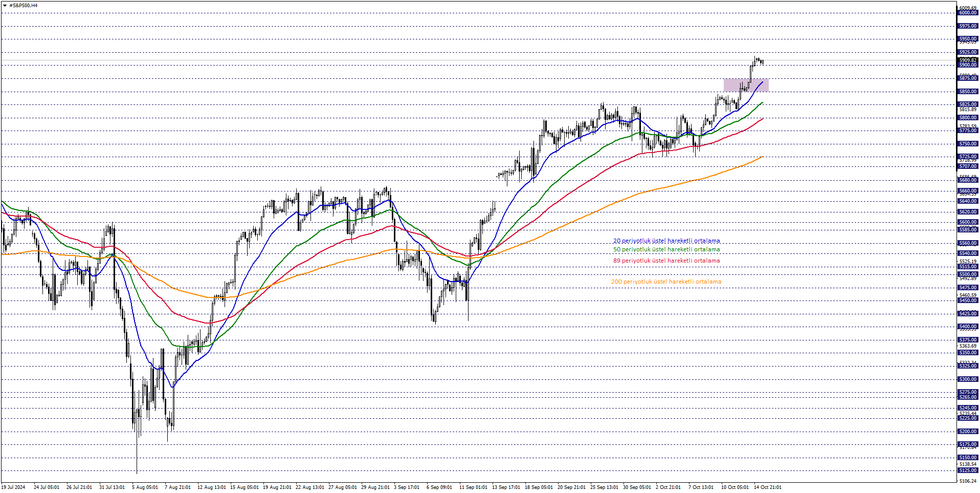Screen dimensions: 980x493
Task: Click the '11 Sep 01:01' time axis label
Action: [473, 487]
